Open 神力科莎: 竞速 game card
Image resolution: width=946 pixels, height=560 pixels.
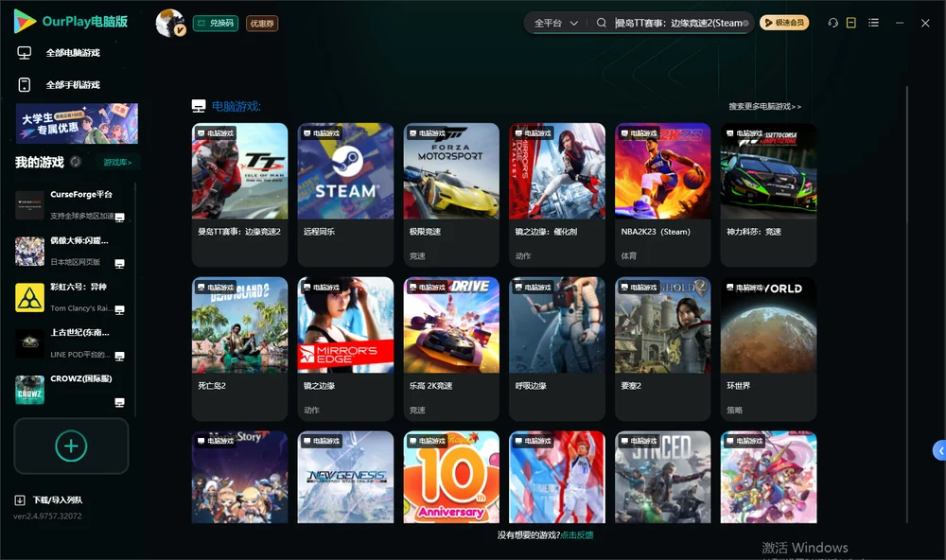(768, 194)
